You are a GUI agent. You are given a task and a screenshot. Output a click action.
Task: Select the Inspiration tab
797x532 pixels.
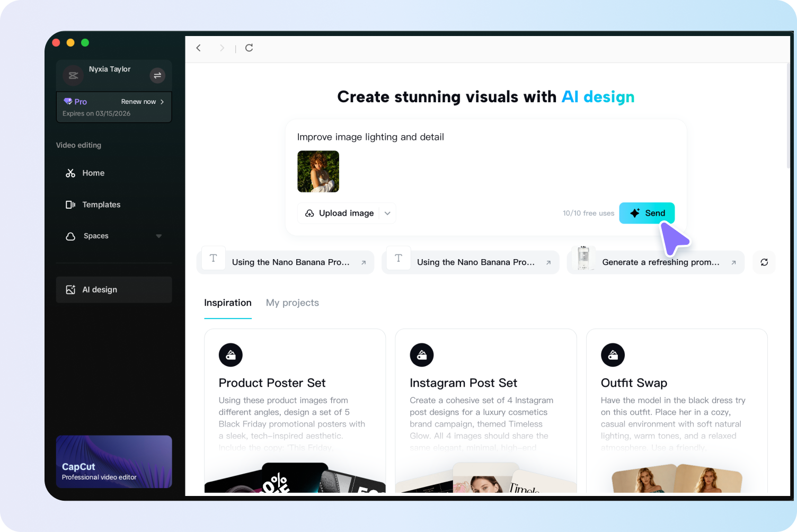pos(228,303)
